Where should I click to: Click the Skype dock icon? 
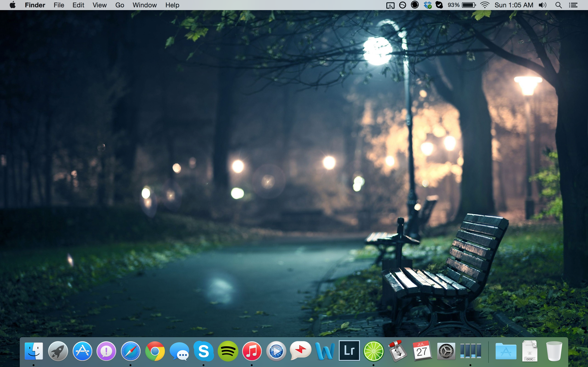coord(203,351)
